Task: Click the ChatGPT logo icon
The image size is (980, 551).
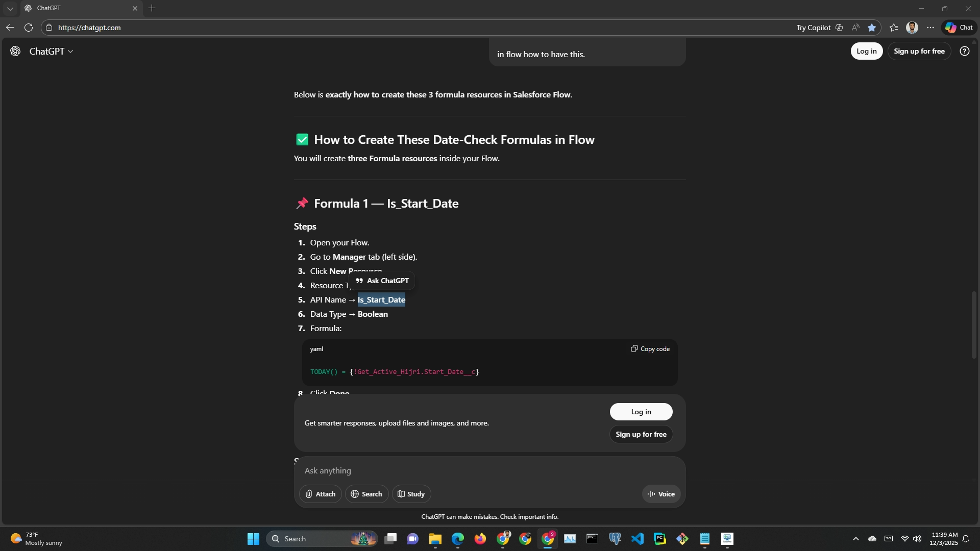Action: (15, 51)
